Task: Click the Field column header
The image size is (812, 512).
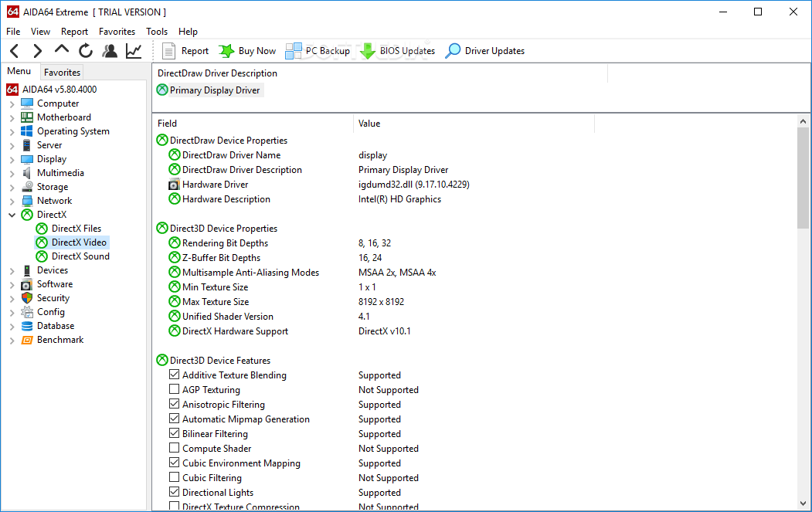Action: coord(253,124)
